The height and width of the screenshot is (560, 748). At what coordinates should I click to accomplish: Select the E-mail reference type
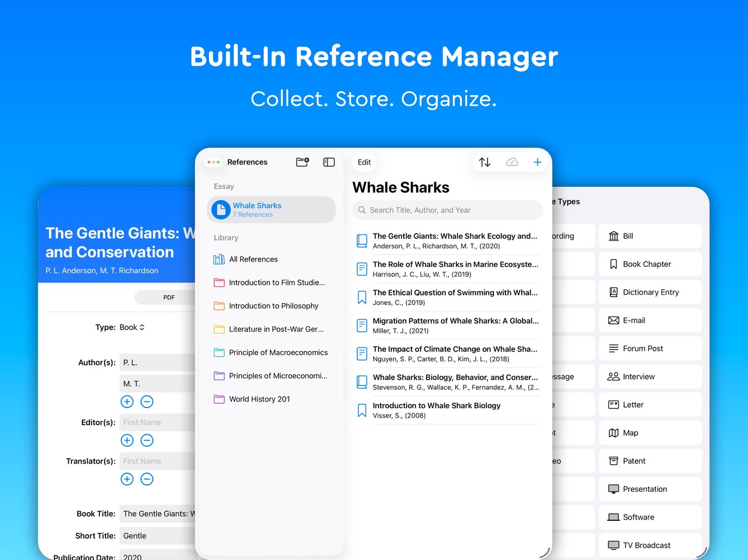pyautogui.click(x=650, y=320)
